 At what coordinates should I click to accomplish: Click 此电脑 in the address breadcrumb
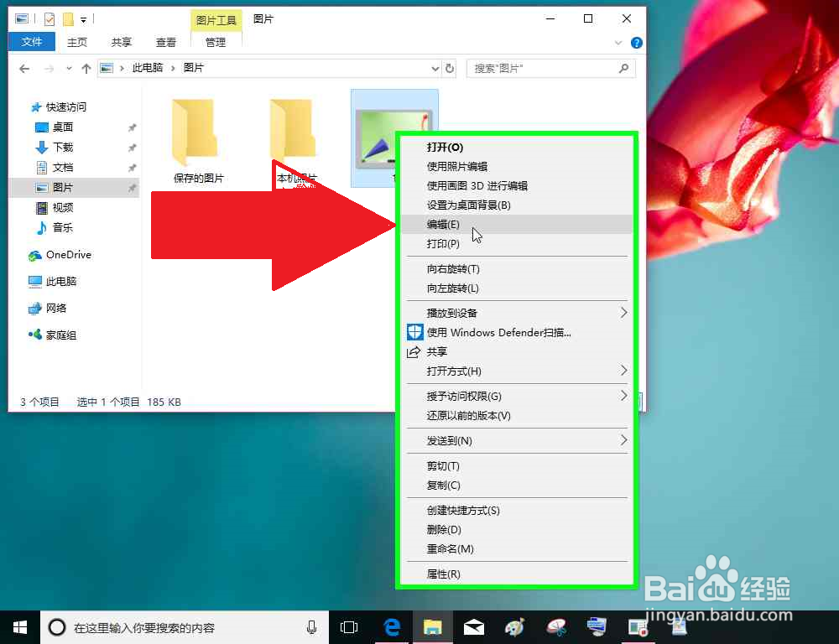148,68
